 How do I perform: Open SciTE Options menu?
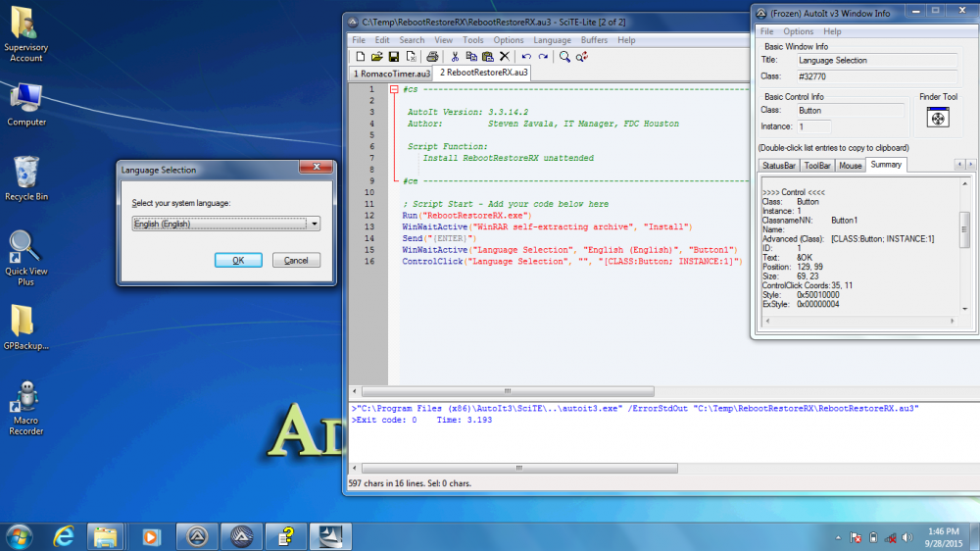click(509, 40)
